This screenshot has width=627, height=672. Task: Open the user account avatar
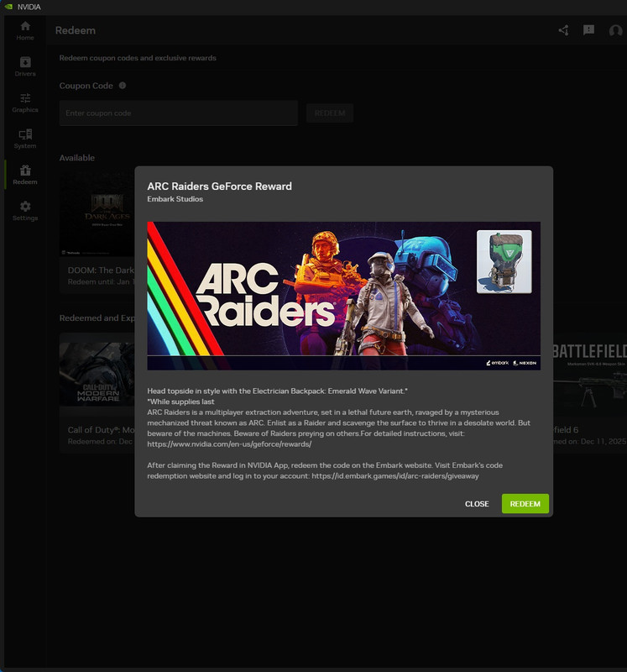pos(615,30)
